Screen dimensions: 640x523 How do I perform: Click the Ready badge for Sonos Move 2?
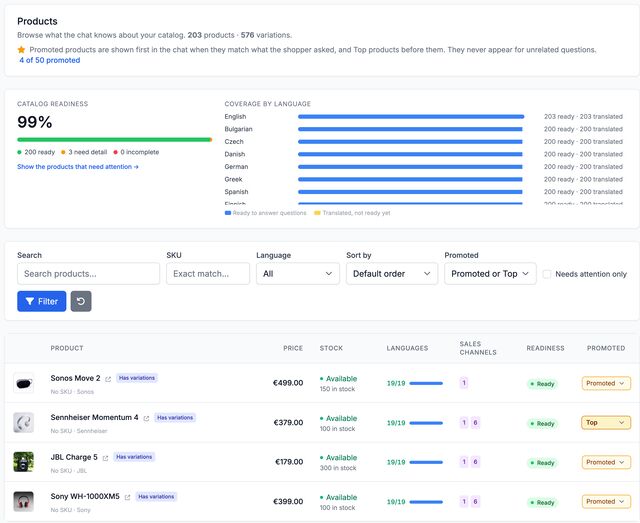click(542, 384)
